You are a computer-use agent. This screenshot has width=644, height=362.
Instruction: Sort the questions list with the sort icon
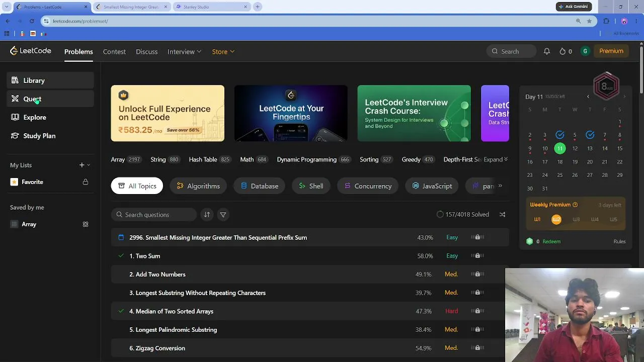[x=207, y=215]
